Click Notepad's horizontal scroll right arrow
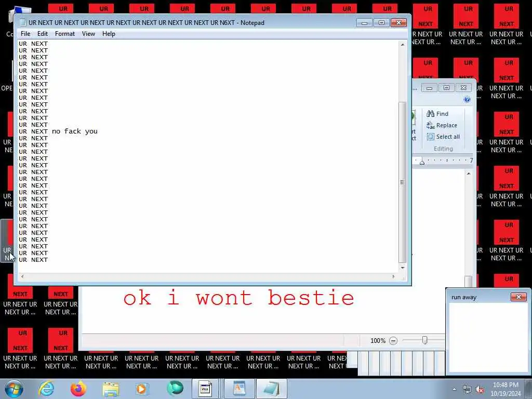 click(394, 276)
